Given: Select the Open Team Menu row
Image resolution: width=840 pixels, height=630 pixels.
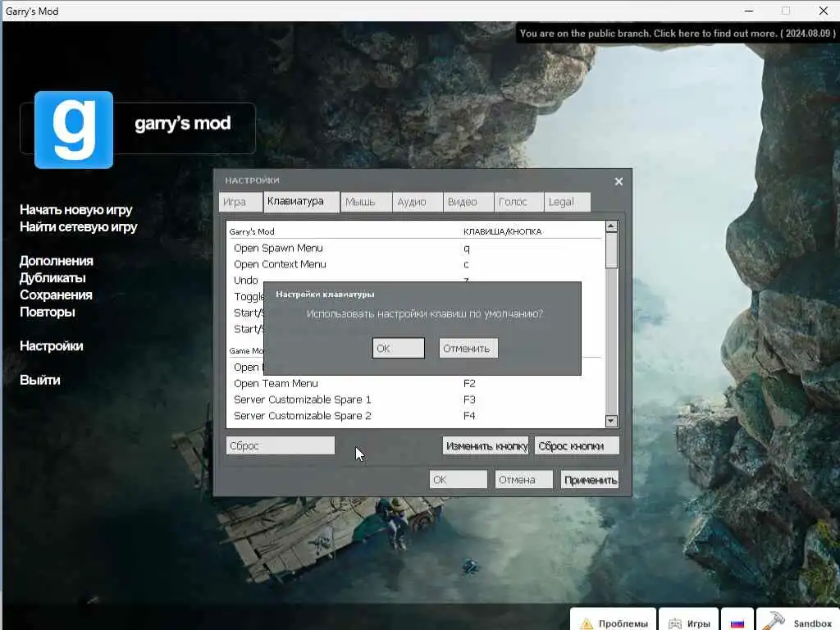Looking at the screenshot, I should pyautogui.click(x=415, y=384).
